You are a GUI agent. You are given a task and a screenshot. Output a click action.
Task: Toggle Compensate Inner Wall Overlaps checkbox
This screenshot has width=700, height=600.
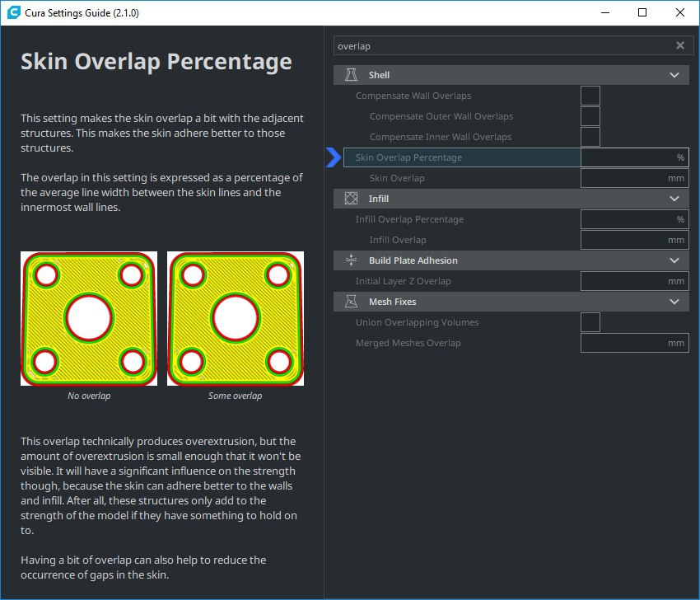590,137
